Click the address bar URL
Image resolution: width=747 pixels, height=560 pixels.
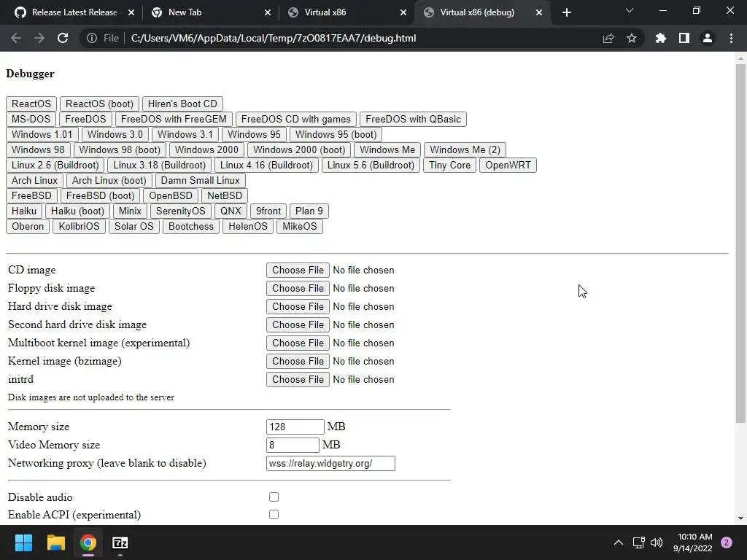273,38
